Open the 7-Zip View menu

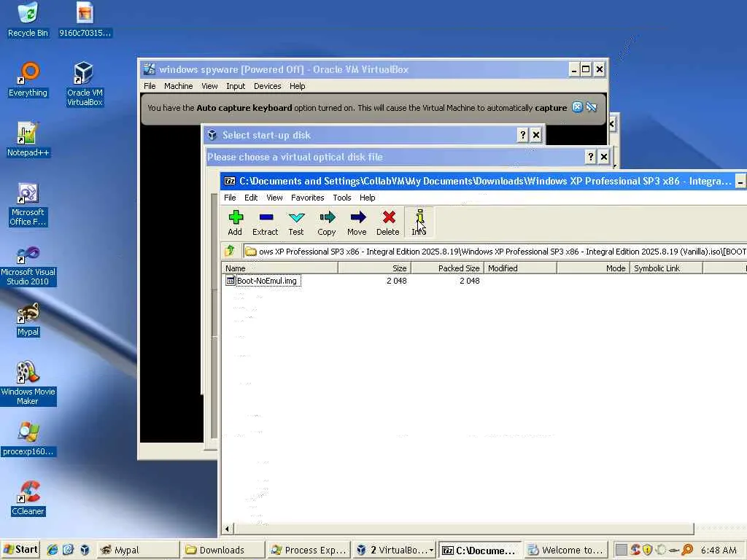tap(274, 198)
